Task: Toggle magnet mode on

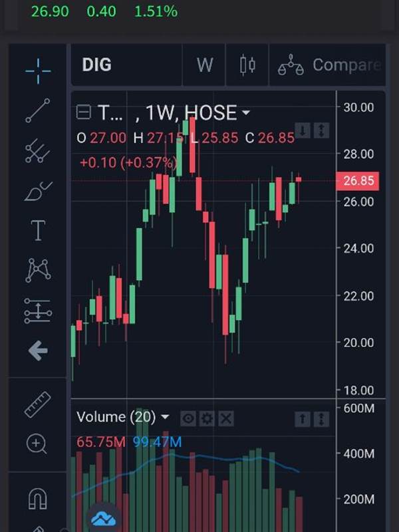Action: click(38, 499)
